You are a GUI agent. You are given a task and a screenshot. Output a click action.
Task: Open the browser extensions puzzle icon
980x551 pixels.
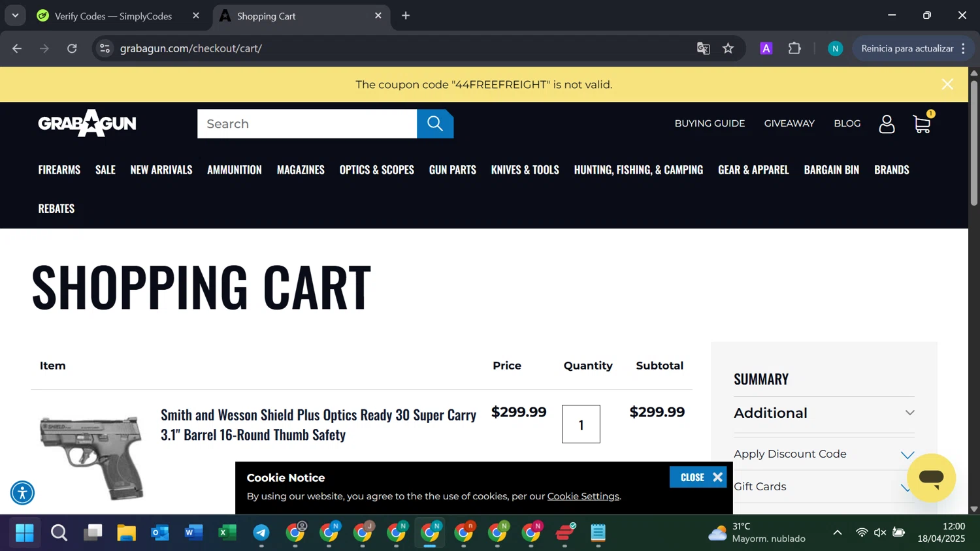[x=794, y=48]
